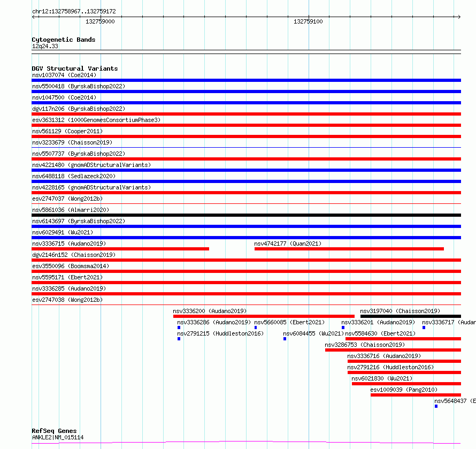Click nsv561129 (Cooper2011) label
476x449 pixels.
coord(67,131)
